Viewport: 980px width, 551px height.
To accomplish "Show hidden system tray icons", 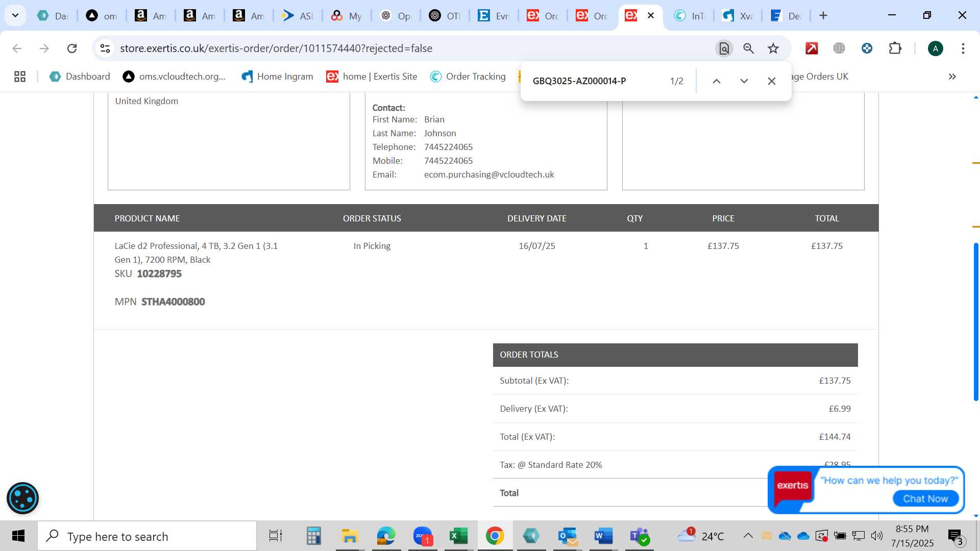I will (748, 536).
